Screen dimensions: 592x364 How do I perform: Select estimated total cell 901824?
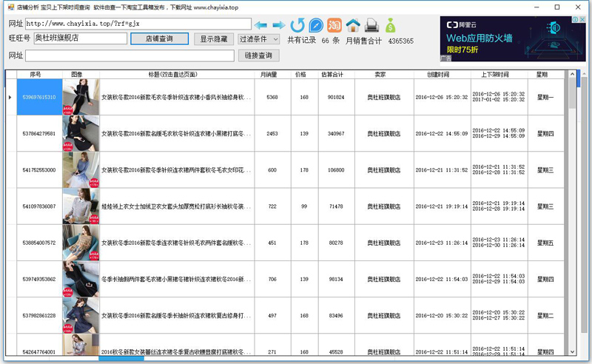pyautogui.click(x=336, y=97)
